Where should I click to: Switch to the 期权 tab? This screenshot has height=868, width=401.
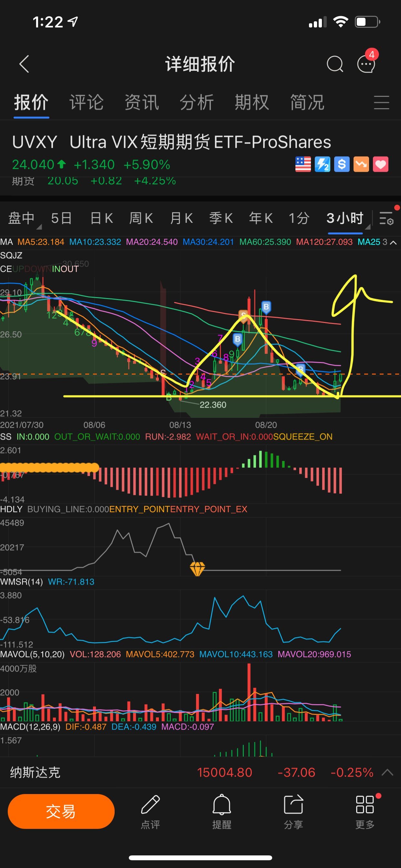[252, 102]
